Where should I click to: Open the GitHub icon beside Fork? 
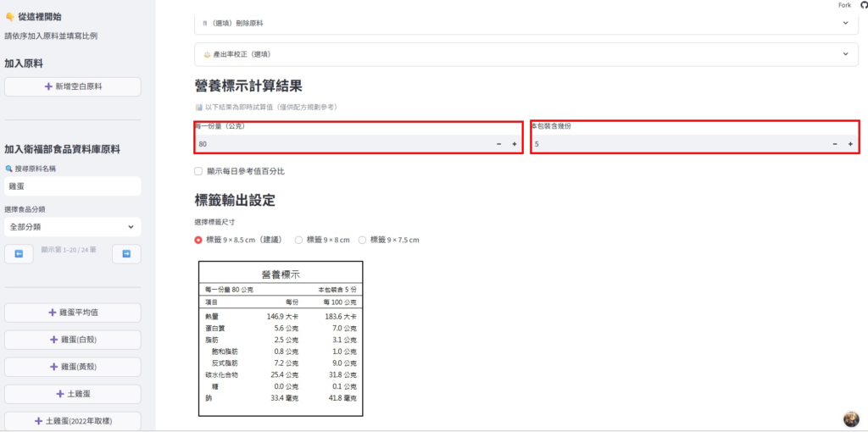(864, 5)
